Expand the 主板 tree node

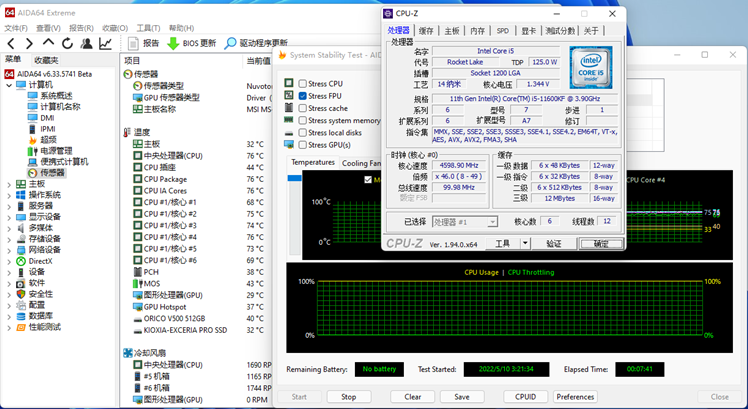pyautogui.click(x=9, y=184)
